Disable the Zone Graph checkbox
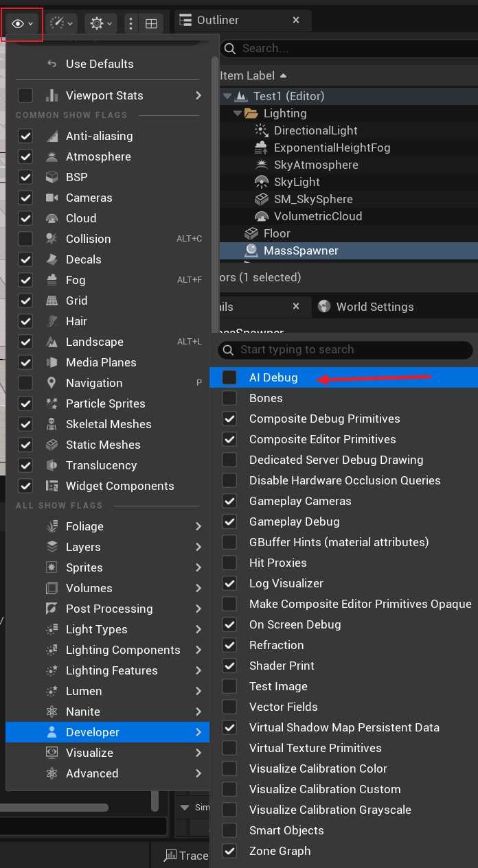 (x=229, y=851)
